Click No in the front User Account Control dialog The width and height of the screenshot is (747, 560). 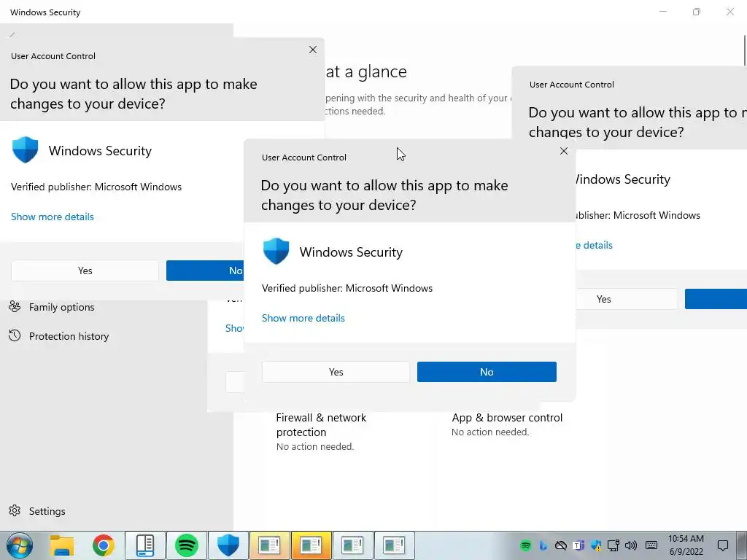[487, 372]
